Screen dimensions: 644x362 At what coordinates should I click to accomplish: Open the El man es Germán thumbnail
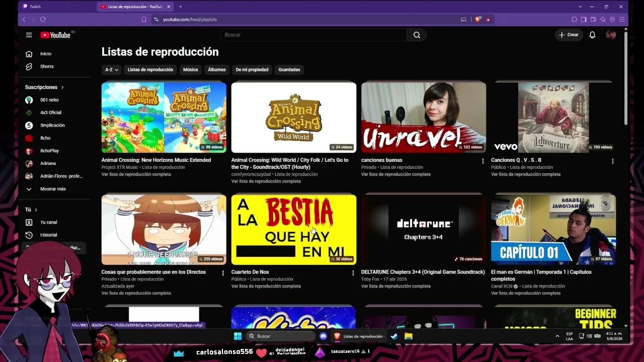coord(553,230)
